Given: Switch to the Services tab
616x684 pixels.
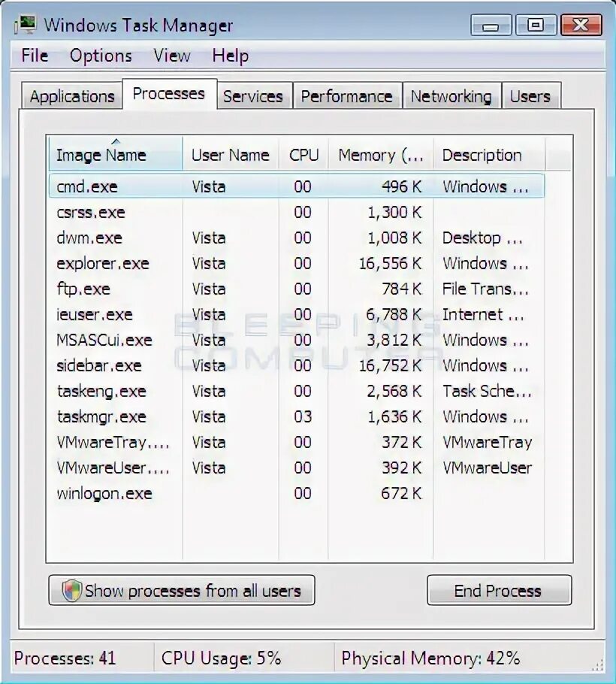Looking at the screenshot, I should [x=253, y=96].
